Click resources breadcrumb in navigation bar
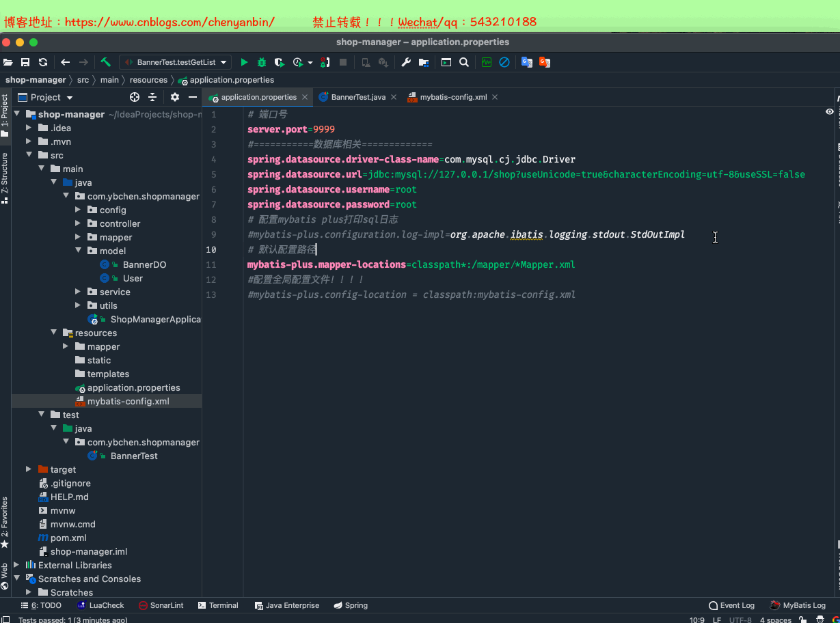This screenshot has width=840, height=623. click(x=148, y=80)
